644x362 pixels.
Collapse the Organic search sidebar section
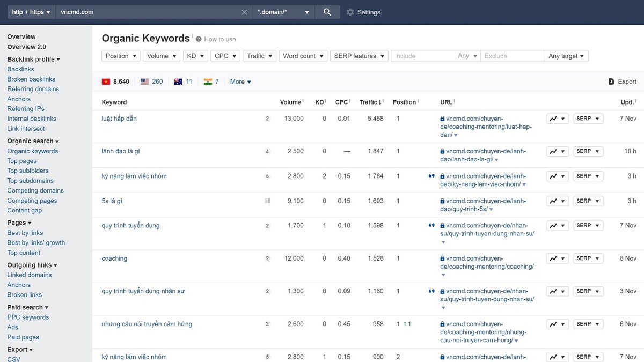(33, 141)
